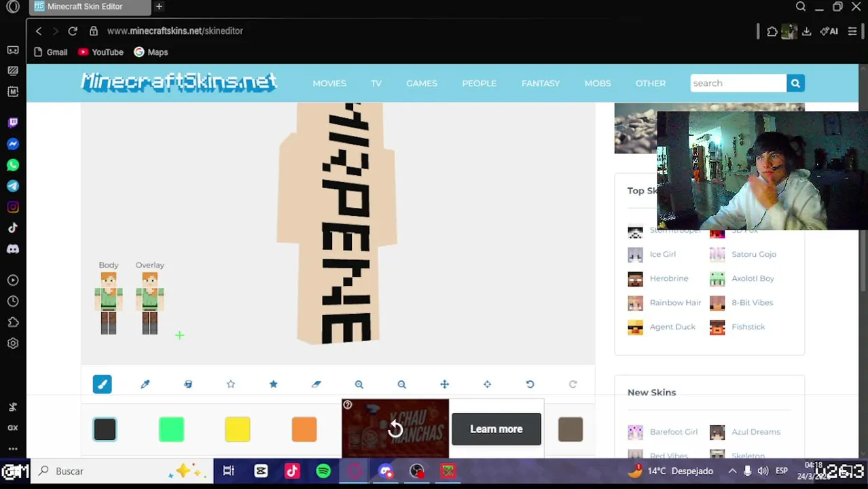Open WhatsApp in the Opera sidebar
This screenshot has height=489, width=868.
click(x=13, y=165)
